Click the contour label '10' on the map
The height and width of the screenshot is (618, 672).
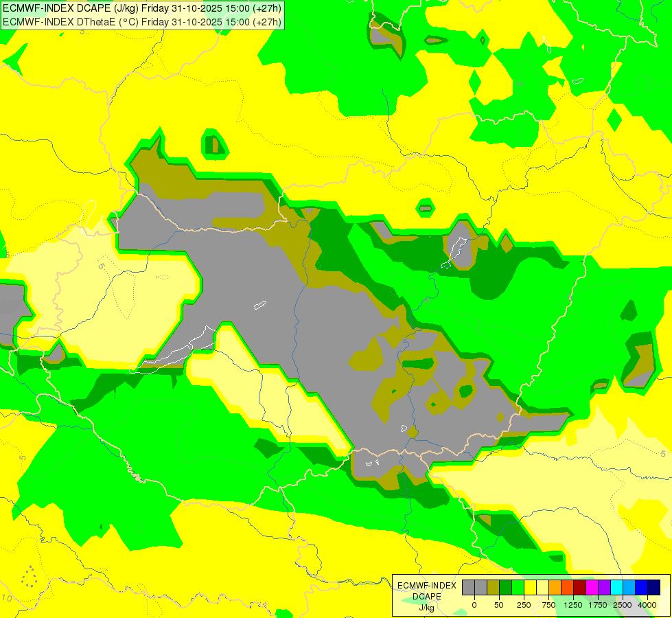click(6, 597)
